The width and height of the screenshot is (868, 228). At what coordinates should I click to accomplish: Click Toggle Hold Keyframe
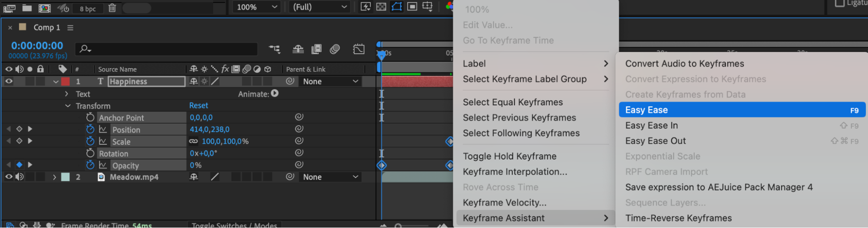tap(509, 156)
